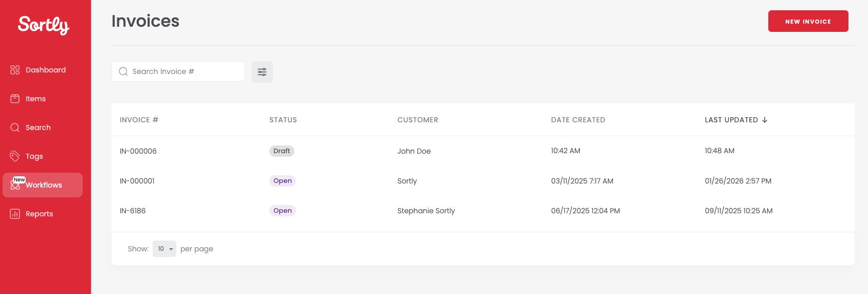Open invoice IN-6186 row

coord(133,211)
